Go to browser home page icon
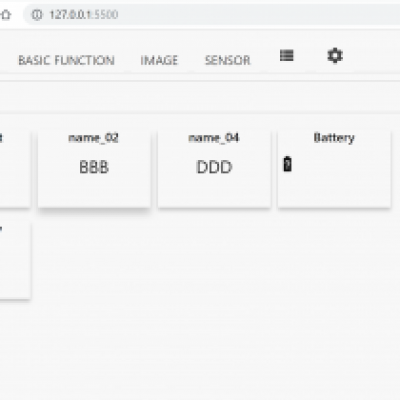The width and height of the screenshot is (400, 400). [x=6, y=15]
